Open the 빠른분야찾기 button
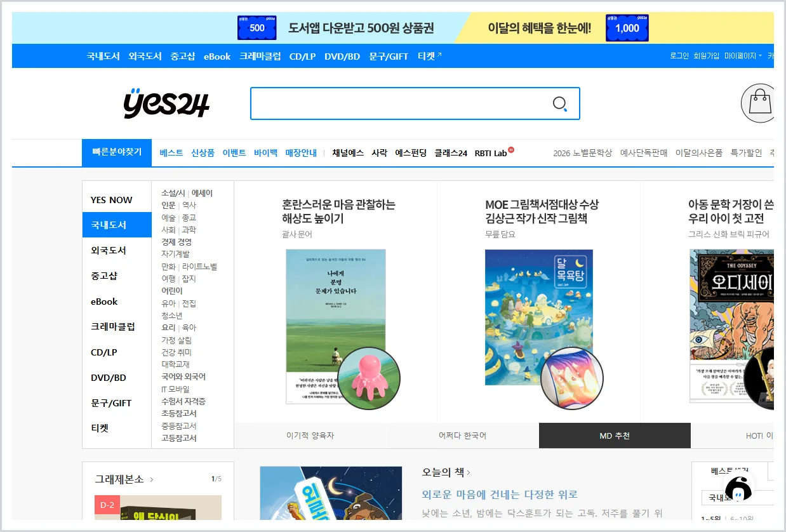This screenshot has height=532, width=786. tap(117, 152)
